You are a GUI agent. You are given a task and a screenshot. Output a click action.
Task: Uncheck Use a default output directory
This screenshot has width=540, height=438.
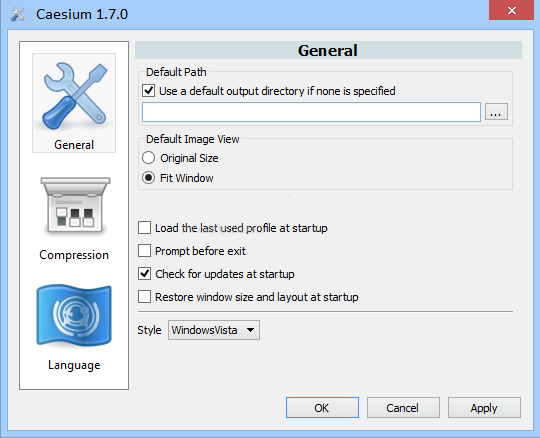coord(148,91)
